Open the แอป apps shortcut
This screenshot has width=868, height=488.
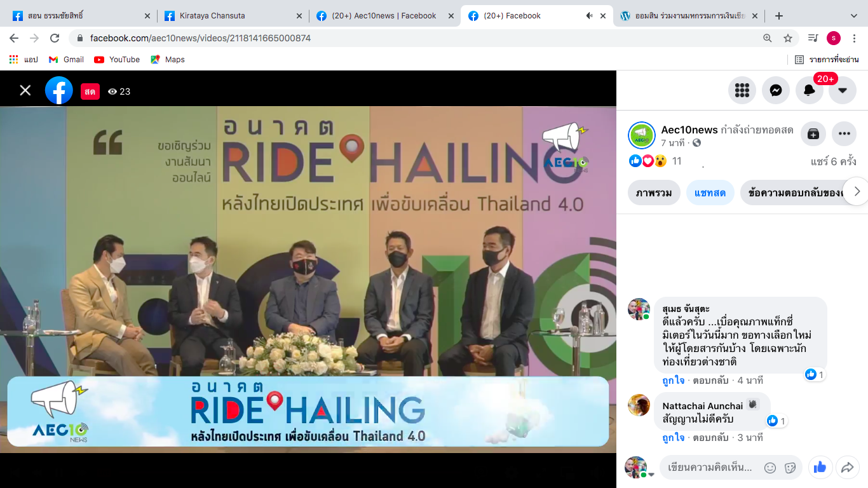pyautogui.click(x=24, y=60)
